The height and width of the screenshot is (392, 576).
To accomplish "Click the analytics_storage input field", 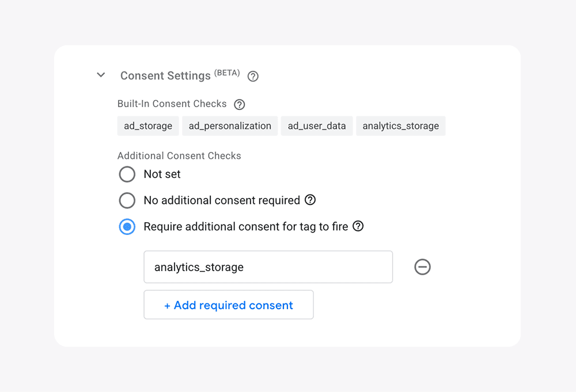I will point(268,267).
